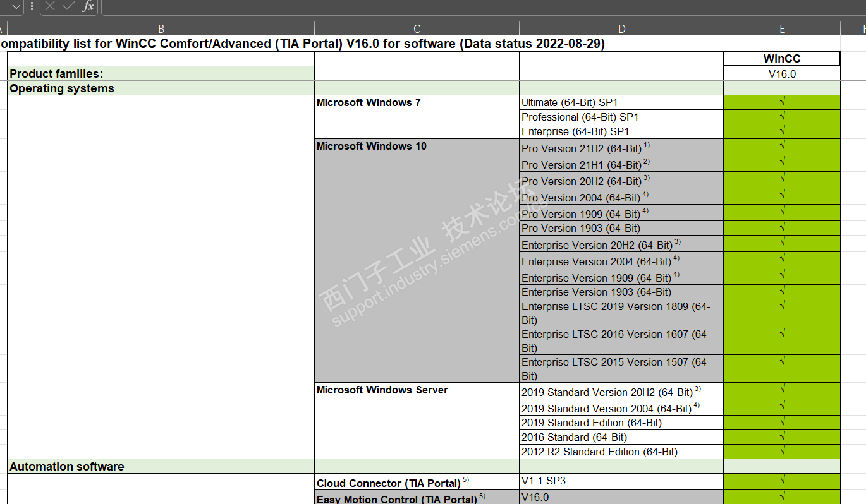The image size is (866, 504).
Task: Select the "Pro Version 1903 (64-Bit)" cell
Action: click(621, 228)
